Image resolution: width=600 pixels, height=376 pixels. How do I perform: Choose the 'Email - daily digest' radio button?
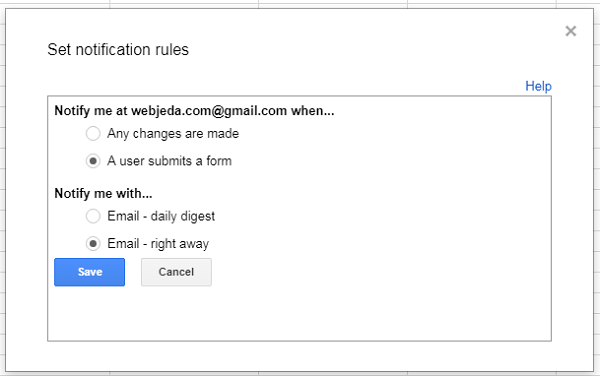[x=93, y=216]
